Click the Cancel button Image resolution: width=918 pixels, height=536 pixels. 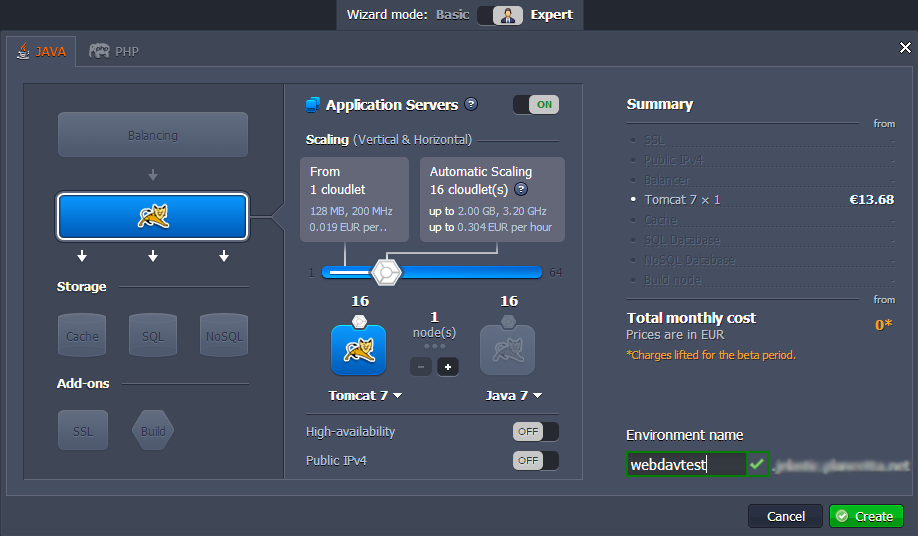786,516
